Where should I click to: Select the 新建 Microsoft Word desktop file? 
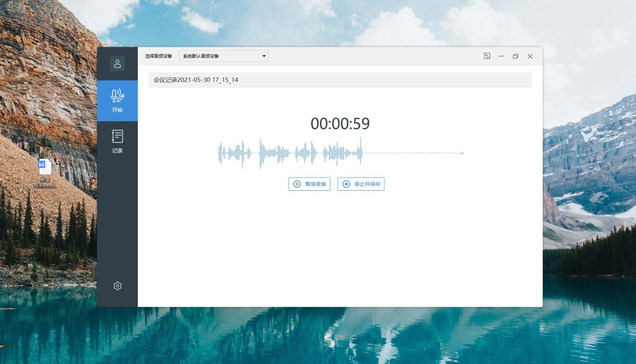pos(45,173)
